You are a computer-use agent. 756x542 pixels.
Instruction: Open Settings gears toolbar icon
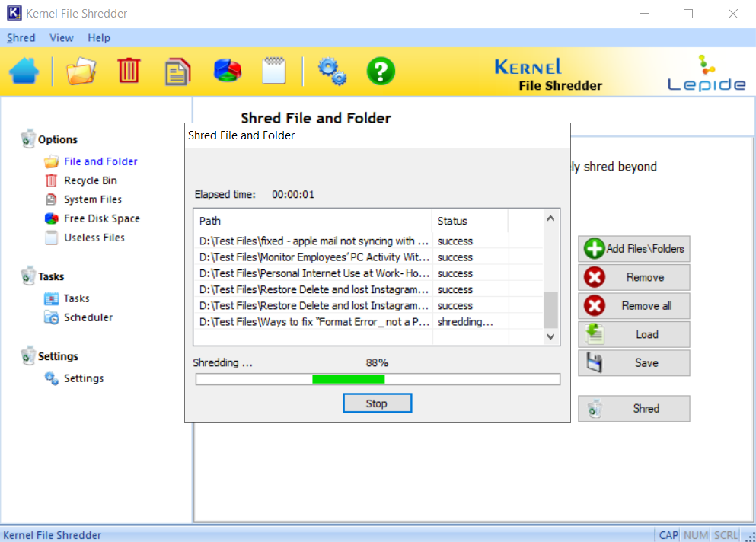coord(332,72)
